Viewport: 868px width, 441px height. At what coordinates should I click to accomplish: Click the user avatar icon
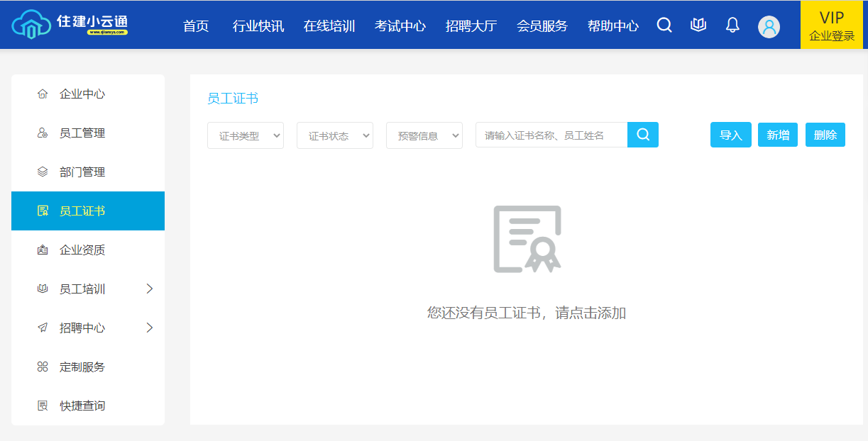[x=769, y=26]
